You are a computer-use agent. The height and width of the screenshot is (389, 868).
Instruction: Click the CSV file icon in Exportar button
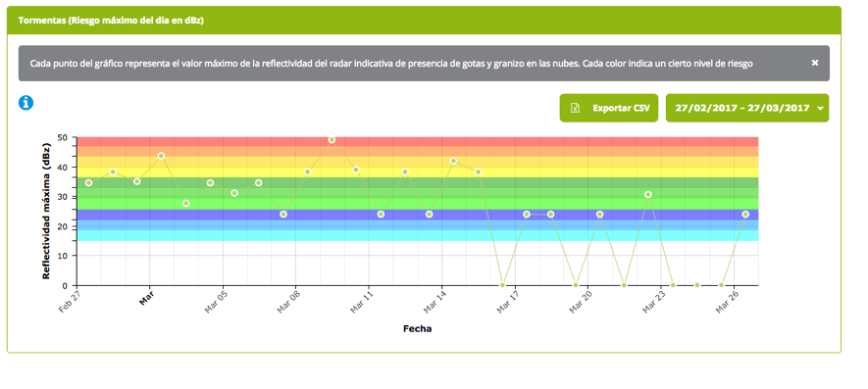point(575,108)
